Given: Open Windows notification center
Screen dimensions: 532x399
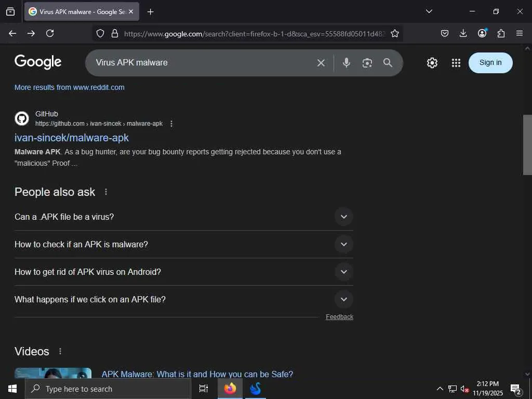Looking at the screenshot, I should pyautogui.click(x=516, y=389).
